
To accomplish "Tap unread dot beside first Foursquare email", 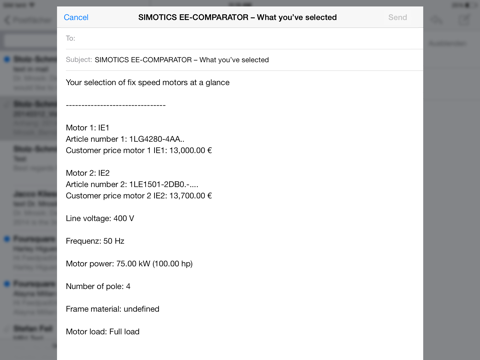I will tap(7, 239).
